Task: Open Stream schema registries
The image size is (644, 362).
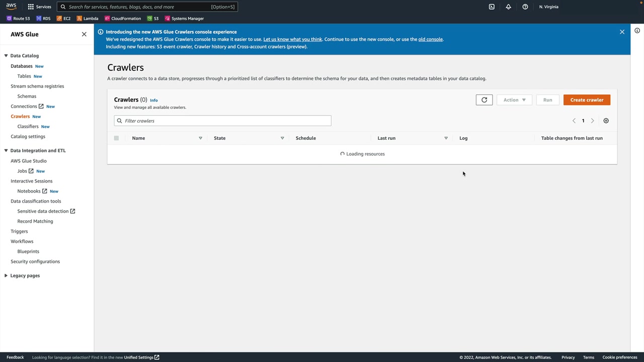Action: 37,86
